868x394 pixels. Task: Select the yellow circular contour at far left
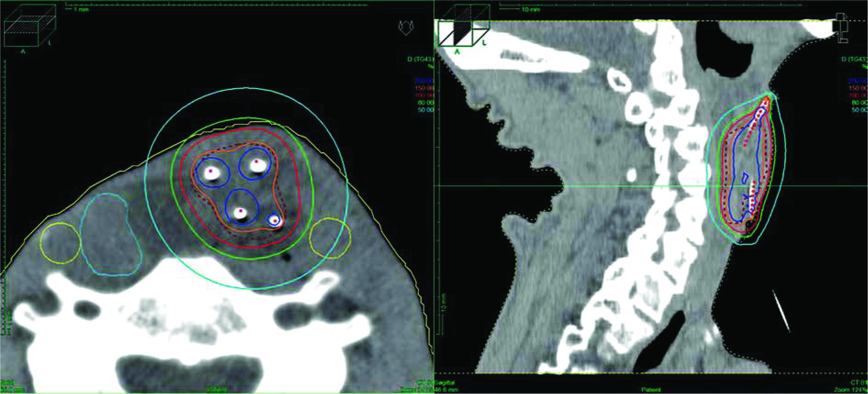[x=60, y=243]
